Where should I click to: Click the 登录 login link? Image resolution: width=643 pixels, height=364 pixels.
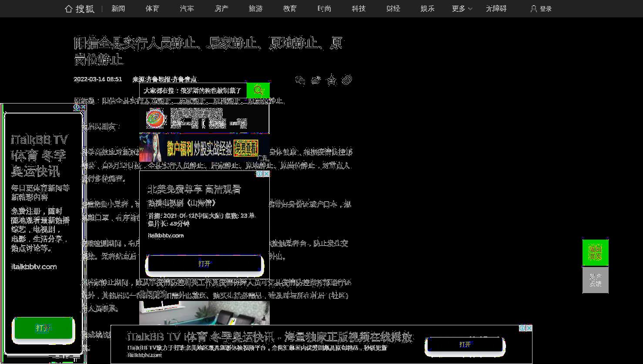point(541,9)
